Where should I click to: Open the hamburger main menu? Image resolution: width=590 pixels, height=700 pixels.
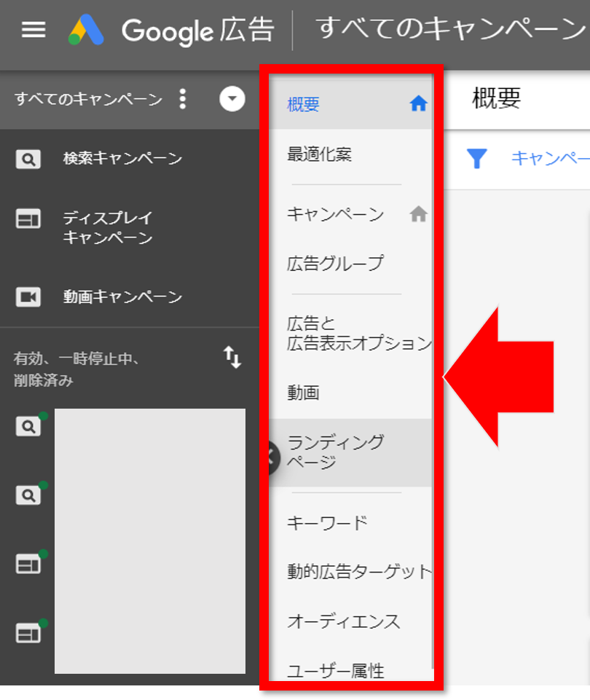34,30
